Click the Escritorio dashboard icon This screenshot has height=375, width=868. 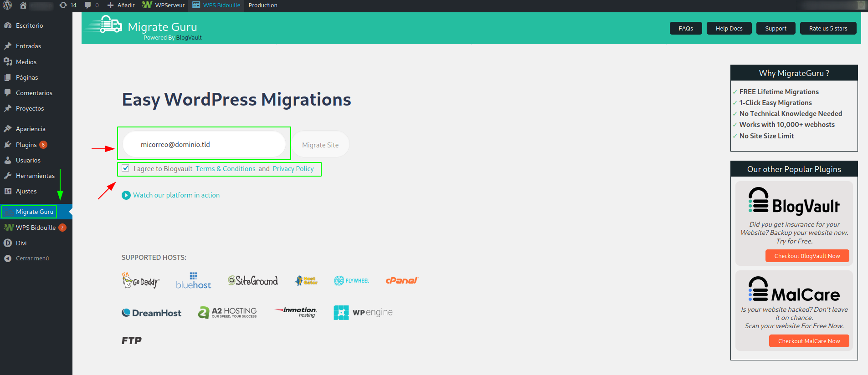coord(8,25)
